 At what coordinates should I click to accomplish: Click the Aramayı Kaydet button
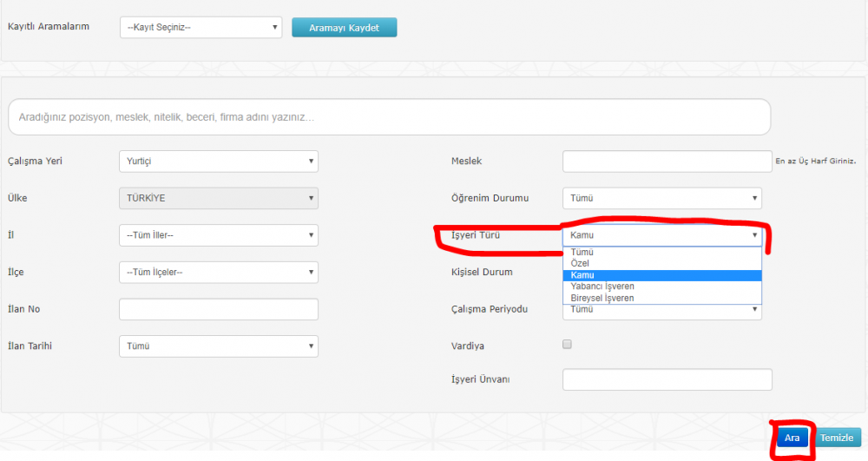(x=344, y=28)
